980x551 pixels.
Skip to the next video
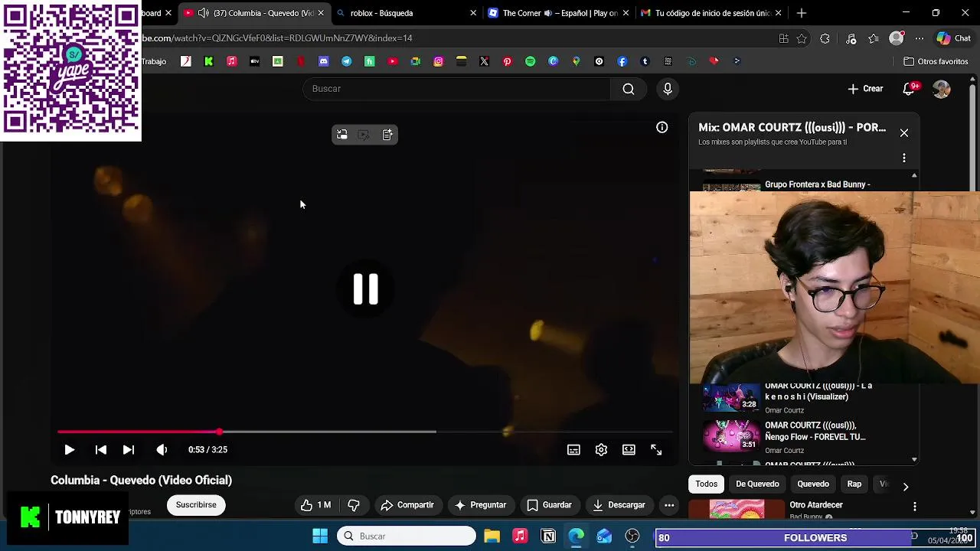click(129, 450)
